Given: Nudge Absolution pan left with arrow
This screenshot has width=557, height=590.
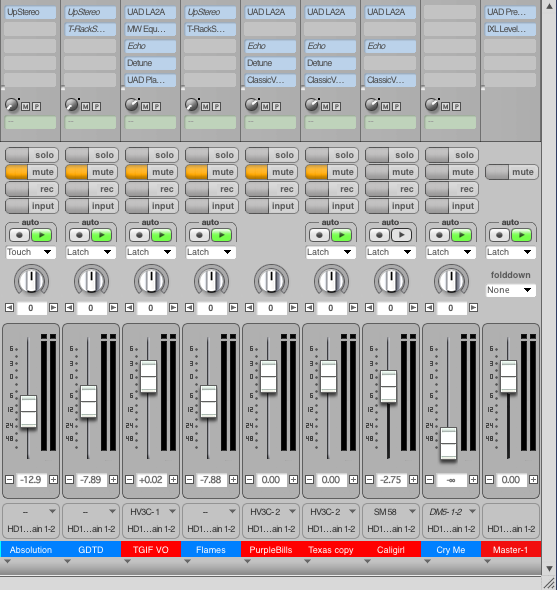Looking at the screenshot, I should (9, 308).
